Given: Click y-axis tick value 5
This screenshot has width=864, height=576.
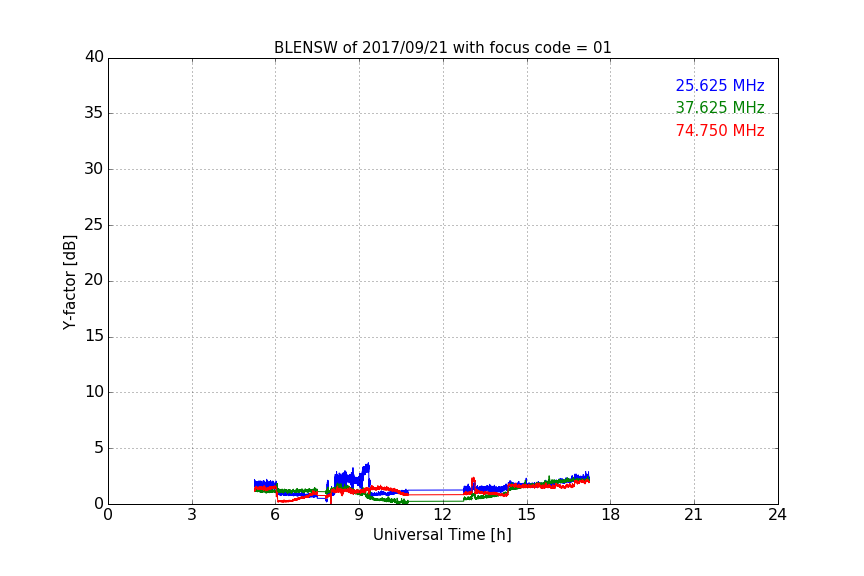Looking at the screenshot, I should point(99,448).
